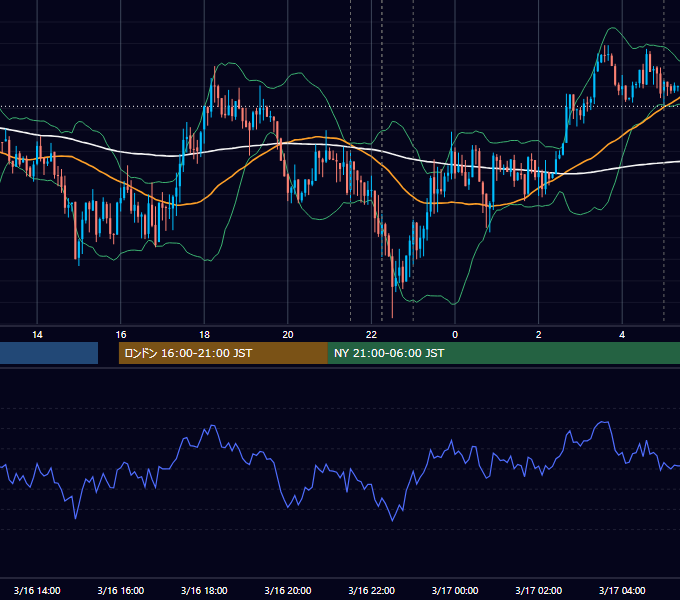Click the 3/17 00:00 label on indicator axis
Image resolution: width=680 pixels, height=600 pixels.
point(455,590)
